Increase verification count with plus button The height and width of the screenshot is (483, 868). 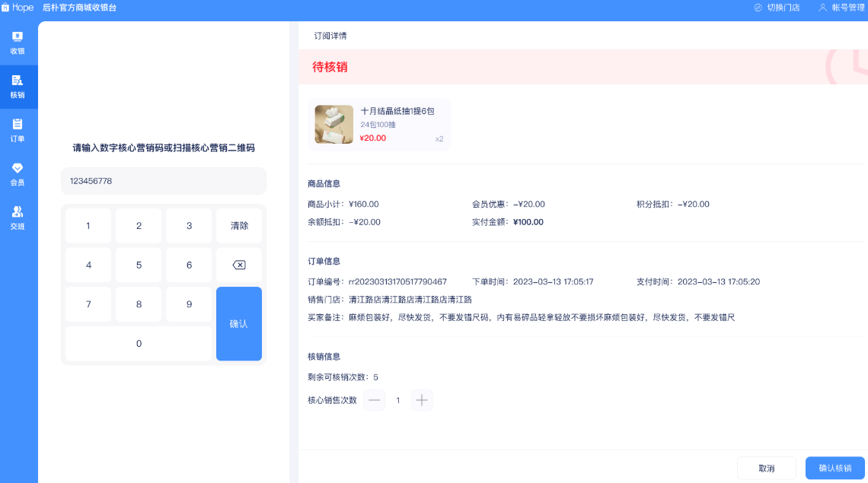coord(422,400)
